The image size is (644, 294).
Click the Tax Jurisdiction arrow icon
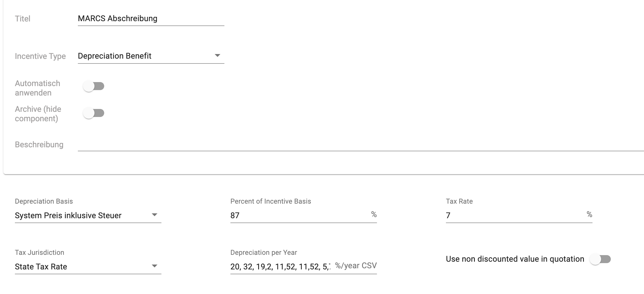(155, 266)
